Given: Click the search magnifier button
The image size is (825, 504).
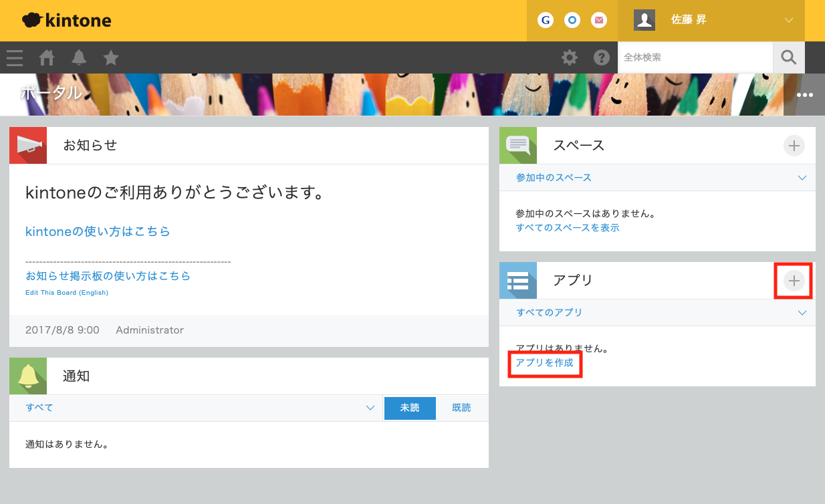Looking at the screenshot, I should tap(789, 57).
